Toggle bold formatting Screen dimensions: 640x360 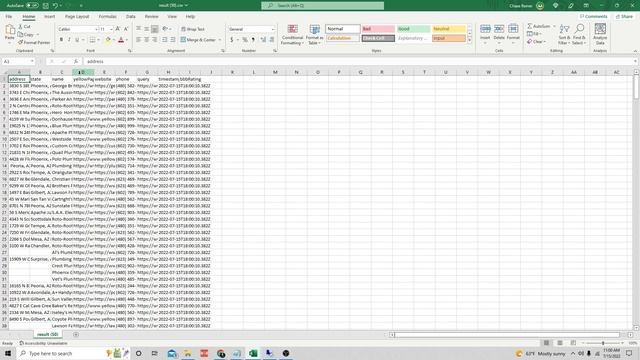pos(61,40)
